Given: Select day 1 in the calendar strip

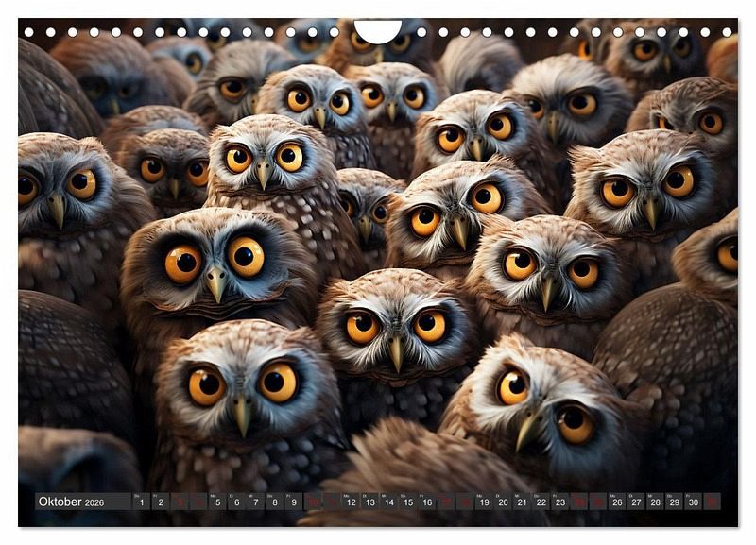Looking at the screenshot, I should [x=141, y=502].
